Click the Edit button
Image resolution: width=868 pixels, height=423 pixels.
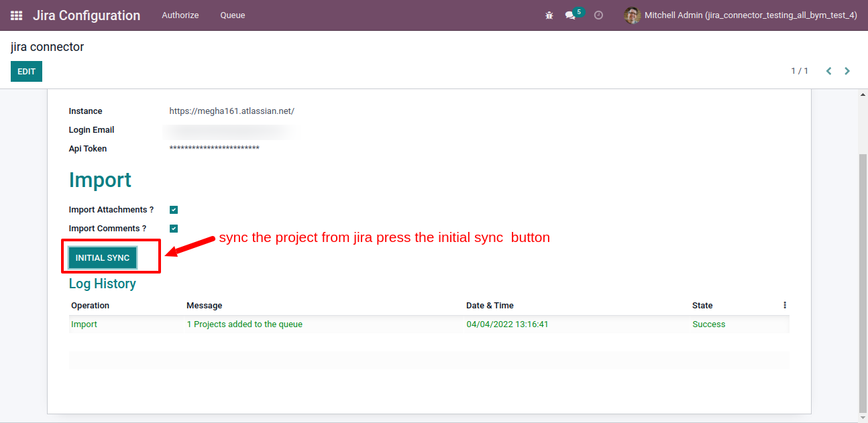tap(26, 72)
